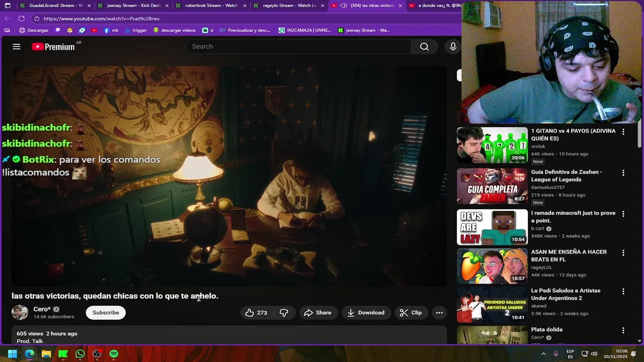Open options for I remade minecraft video
The width and height of the screenshot is (644, 362).
click(x=623, y=214)
